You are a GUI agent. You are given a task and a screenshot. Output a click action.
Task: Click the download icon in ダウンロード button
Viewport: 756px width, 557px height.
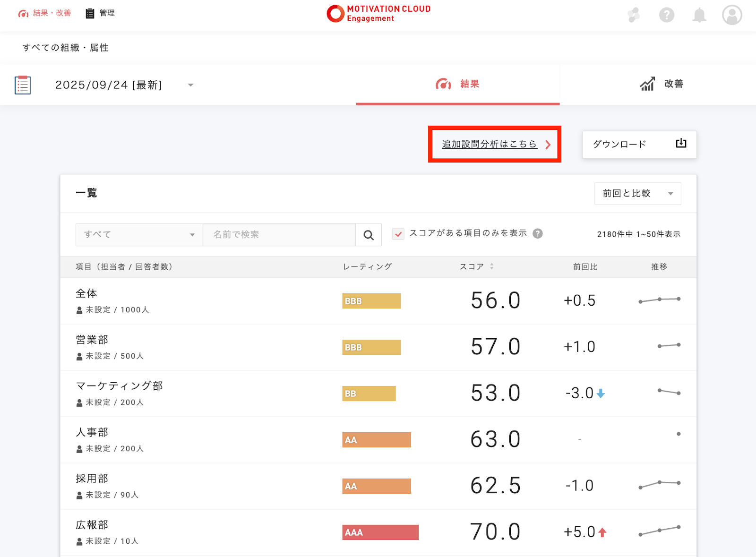[x=680, y=144]
